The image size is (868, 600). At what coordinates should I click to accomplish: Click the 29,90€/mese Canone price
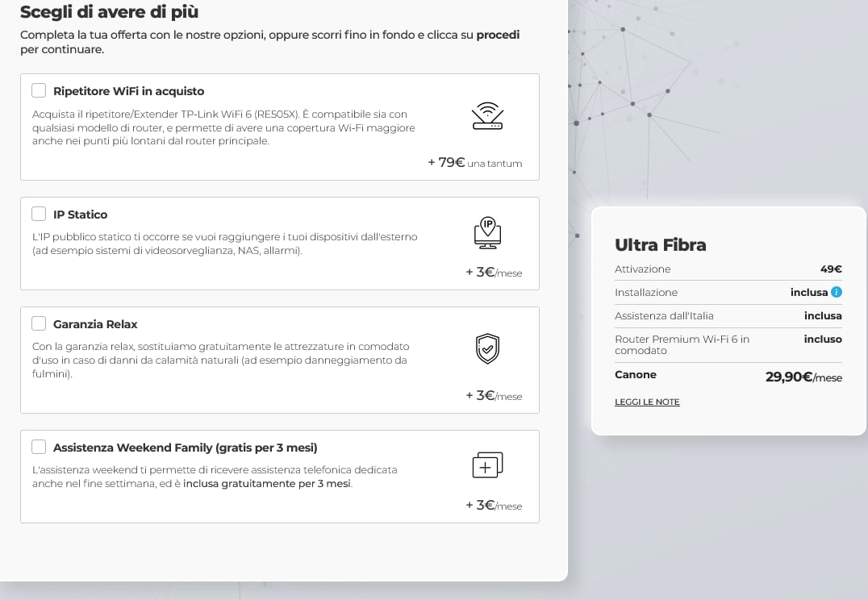803,377
